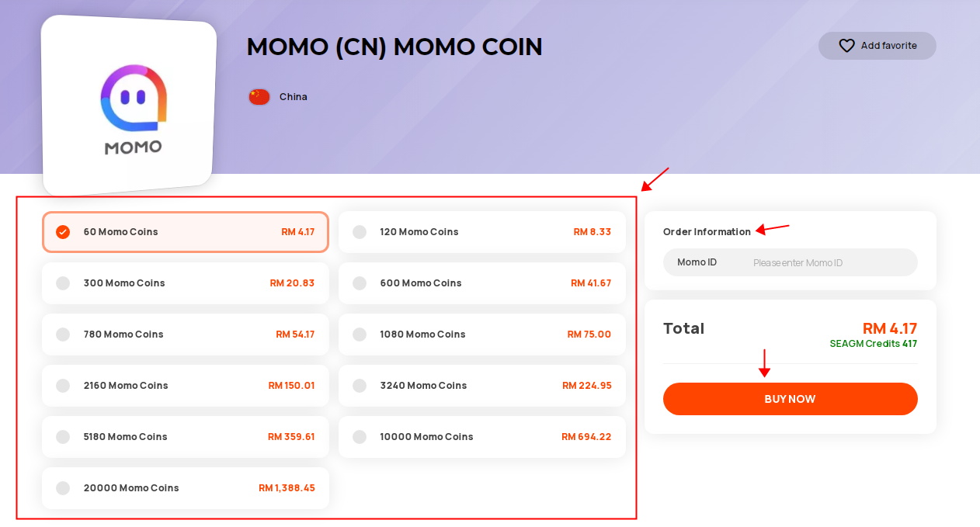
Task: Choose the 20000 Momo Coins package
Action: pos(186,488)
